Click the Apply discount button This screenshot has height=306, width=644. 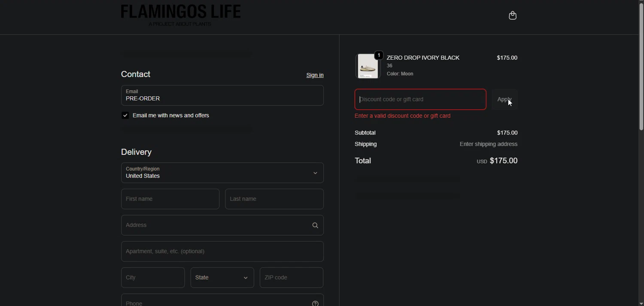tap(504, 99)
